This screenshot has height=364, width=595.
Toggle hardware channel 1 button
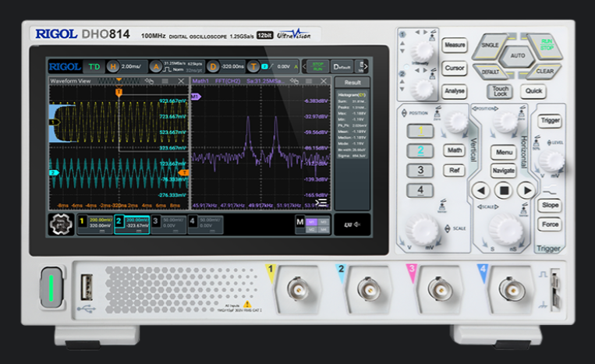coord(420,131)
